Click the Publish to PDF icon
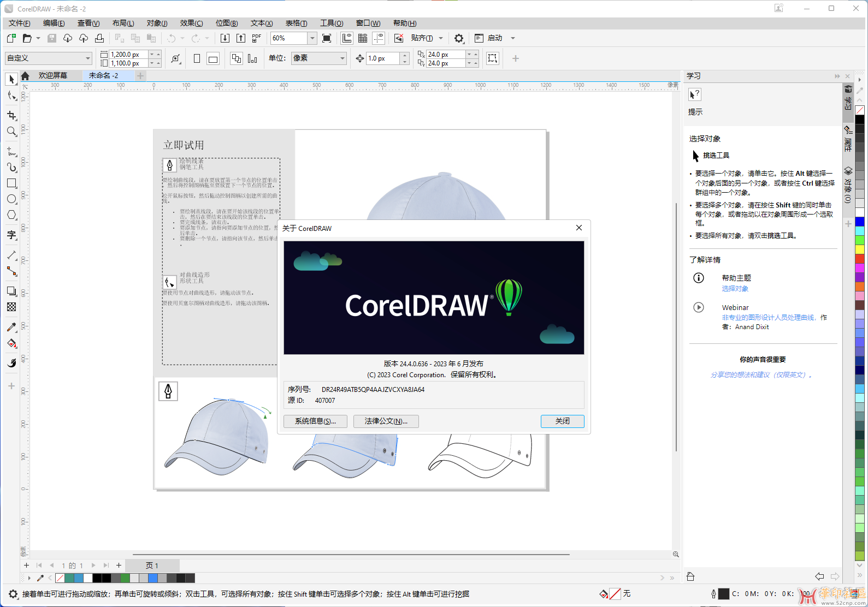This screenshot has width=868, height=607. pos(257,38)
